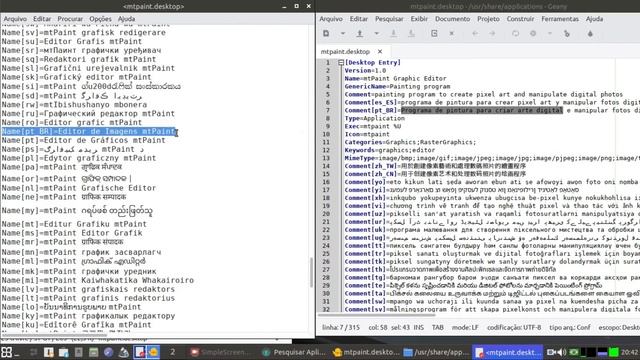Click the Type=Application line in Geany

(x=375, y=118)
